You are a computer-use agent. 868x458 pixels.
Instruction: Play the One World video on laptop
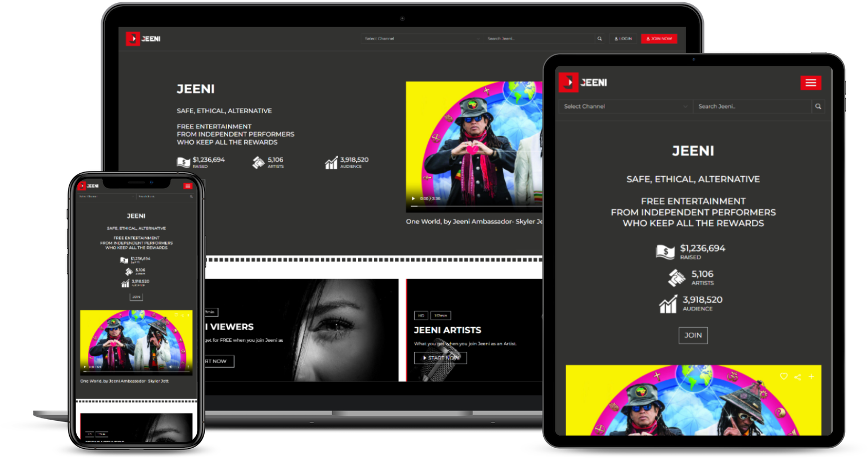point(413,198)
